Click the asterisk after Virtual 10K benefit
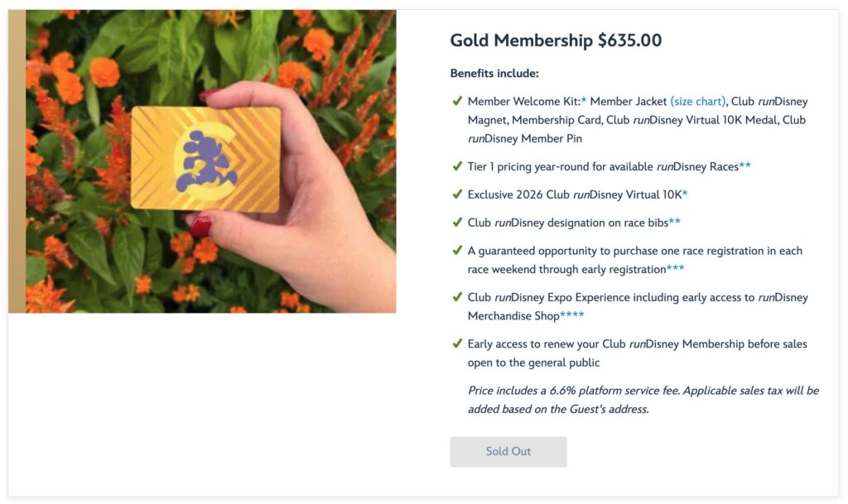 685,194
